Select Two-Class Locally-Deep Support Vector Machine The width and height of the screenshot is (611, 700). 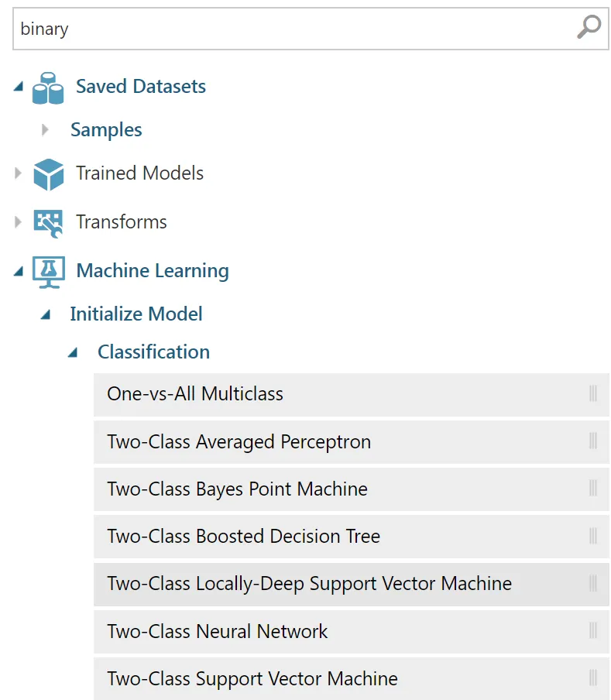(x=352, y=584)
